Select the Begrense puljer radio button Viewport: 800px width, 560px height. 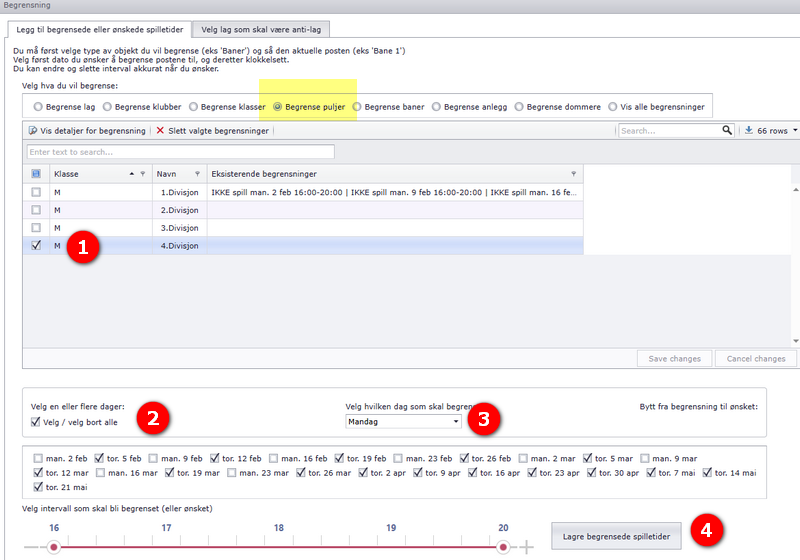pos(278,107)
